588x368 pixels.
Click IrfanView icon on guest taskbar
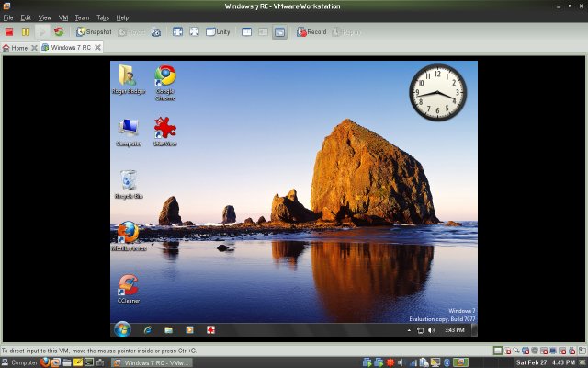click(x=210, y=330)
